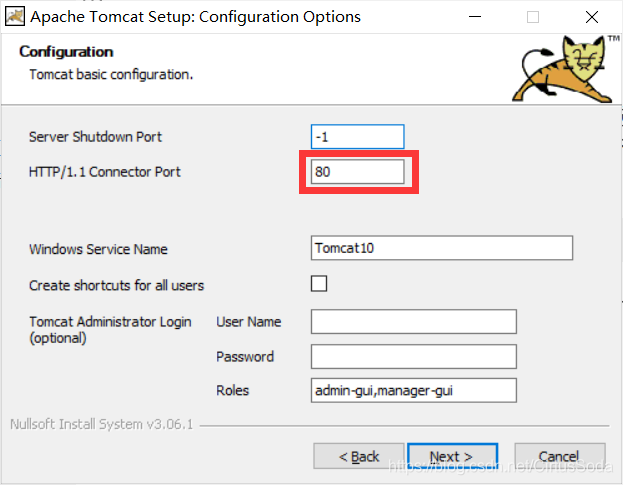623x485 pixels.
Task: Click the Windows Service Name field
Action: (442, 248)
